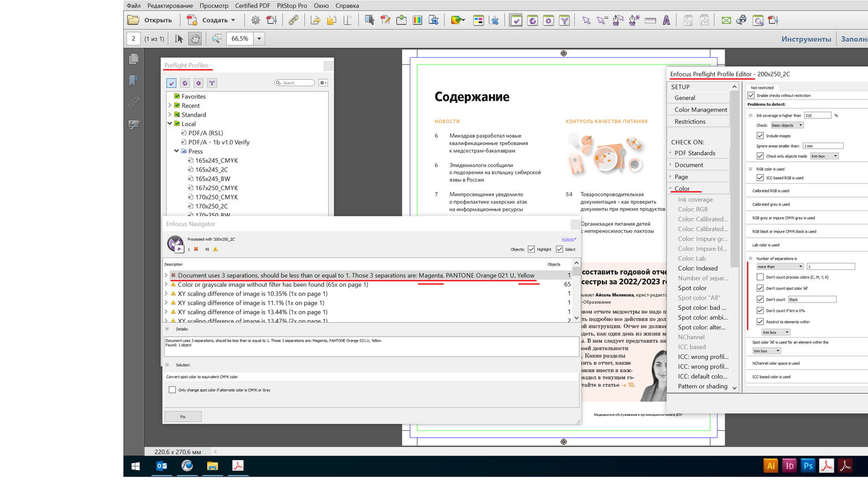
Task: Open the bookmarks side panel
Action: pyautogui.click(x=134, y=80)
